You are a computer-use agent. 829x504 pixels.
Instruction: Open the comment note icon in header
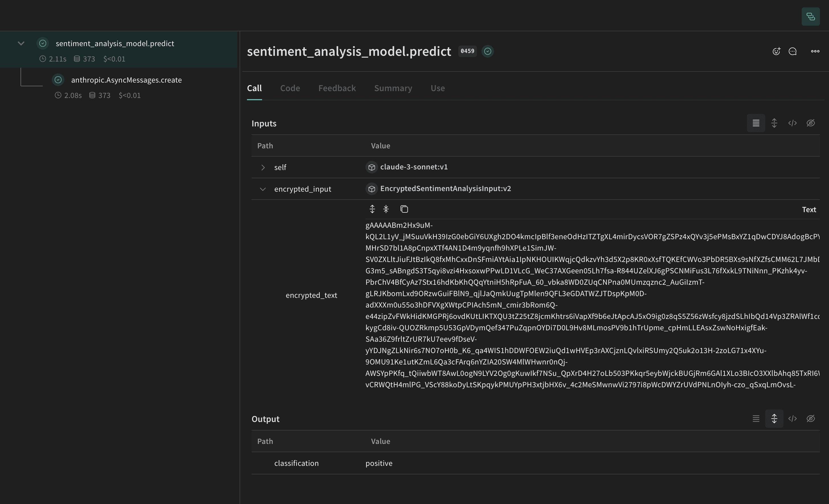[x=793, y=51]
